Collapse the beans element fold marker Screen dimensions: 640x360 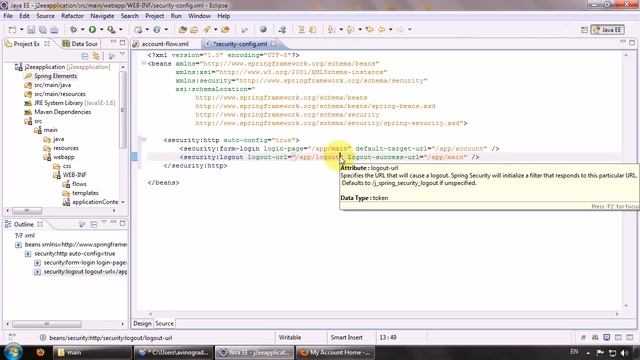coord(143,63)
